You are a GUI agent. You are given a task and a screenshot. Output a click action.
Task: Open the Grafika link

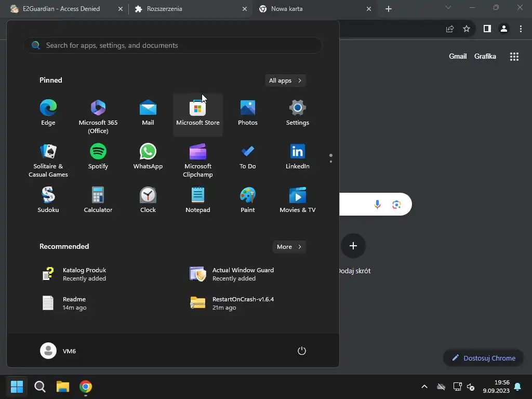pos(485,56)
